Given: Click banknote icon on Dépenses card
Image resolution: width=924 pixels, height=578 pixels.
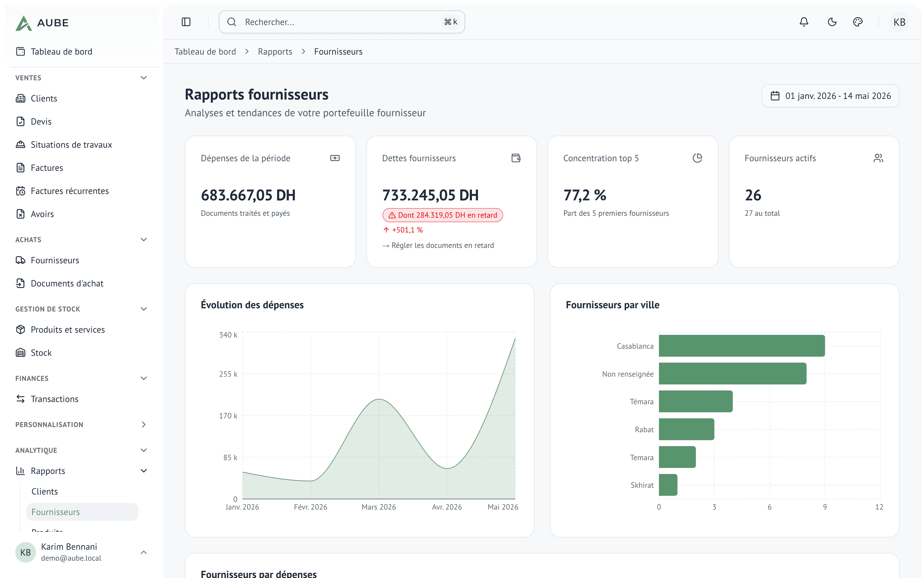Looking at the screenshot, I should 335,158.
